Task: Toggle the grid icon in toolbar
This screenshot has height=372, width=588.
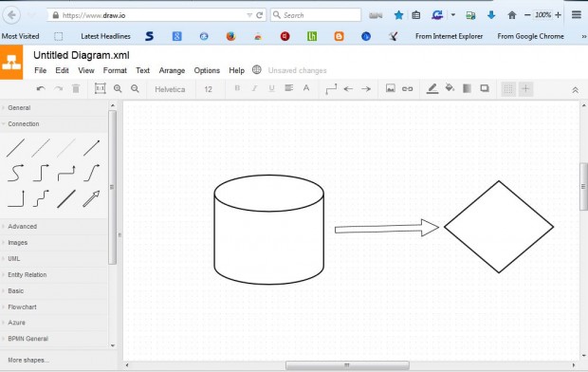Action: pyautogui.click(x=508, y=89)
